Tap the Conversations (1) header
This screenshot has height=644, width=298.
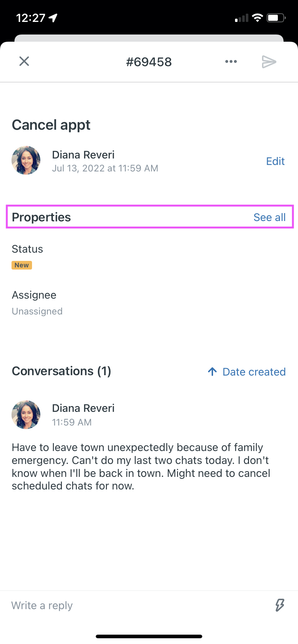tap(62, 371)
